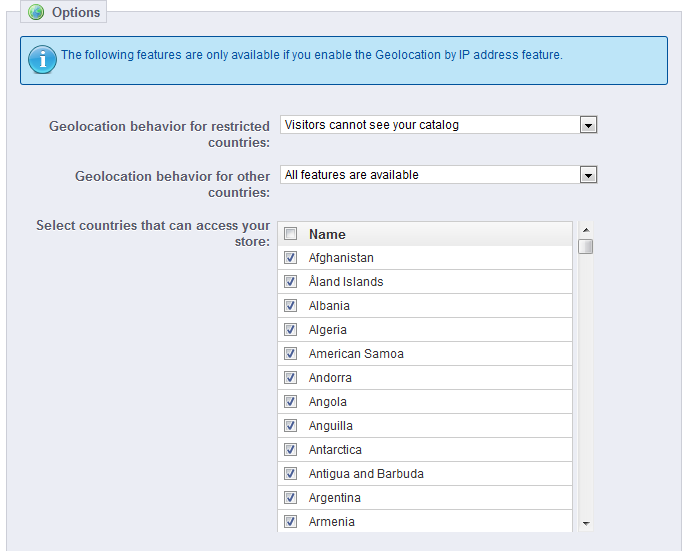Viewport: 687px width, 551px height.
Task: Click the Name column header
Action: [x=327, y=234]
